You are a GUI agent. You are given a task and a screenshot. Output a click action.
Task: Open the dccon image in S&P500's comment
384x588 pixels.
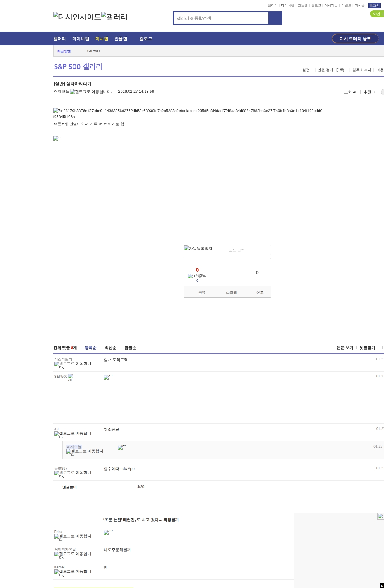[108, 377]
